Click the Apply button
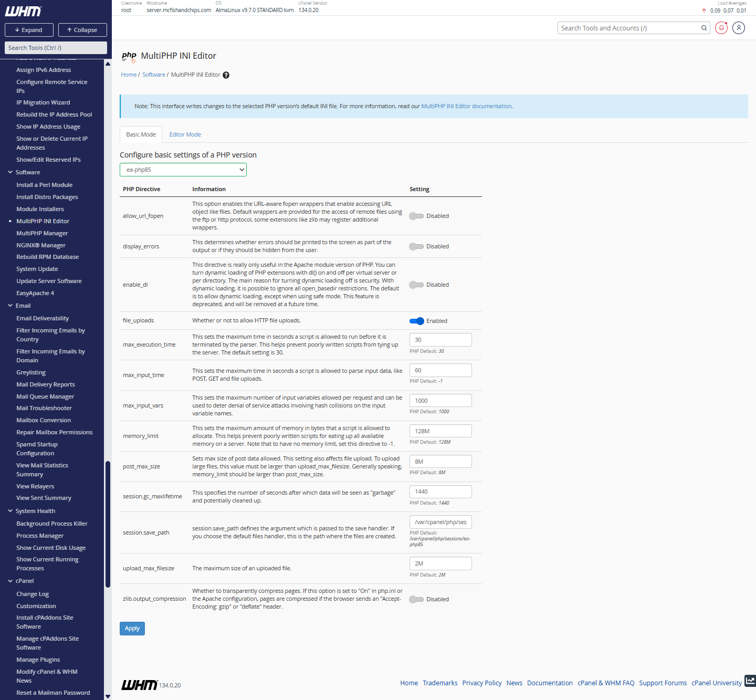 click(132, 629)
